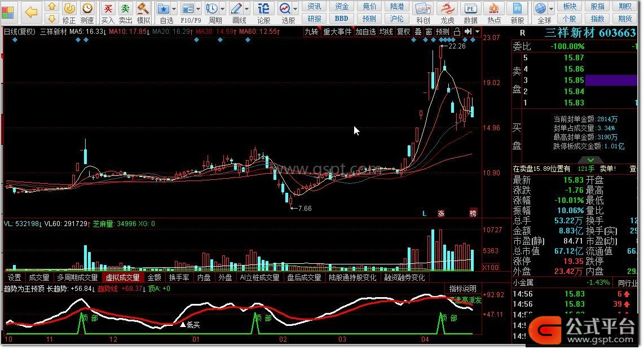Switch to the 成交量 volume tab
Screen dimensions: 644x349
(x=39, y=277)
